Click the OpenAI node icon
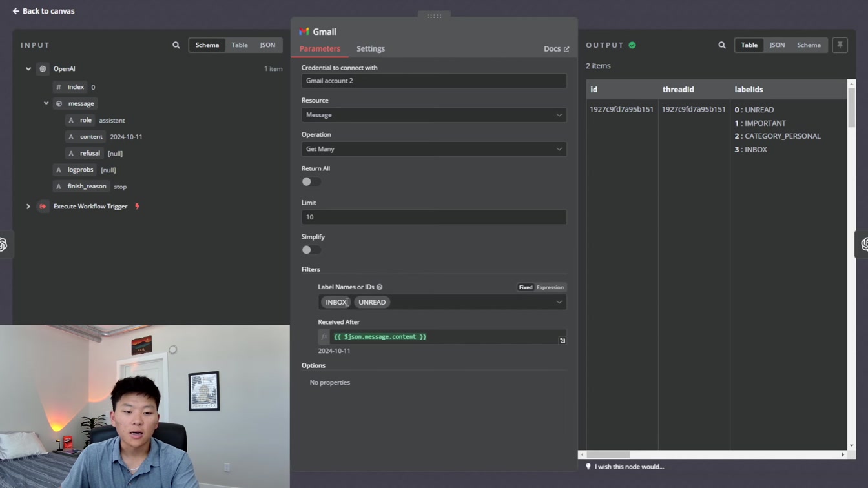Screen dimensions: 868x488 pos(43,69)
